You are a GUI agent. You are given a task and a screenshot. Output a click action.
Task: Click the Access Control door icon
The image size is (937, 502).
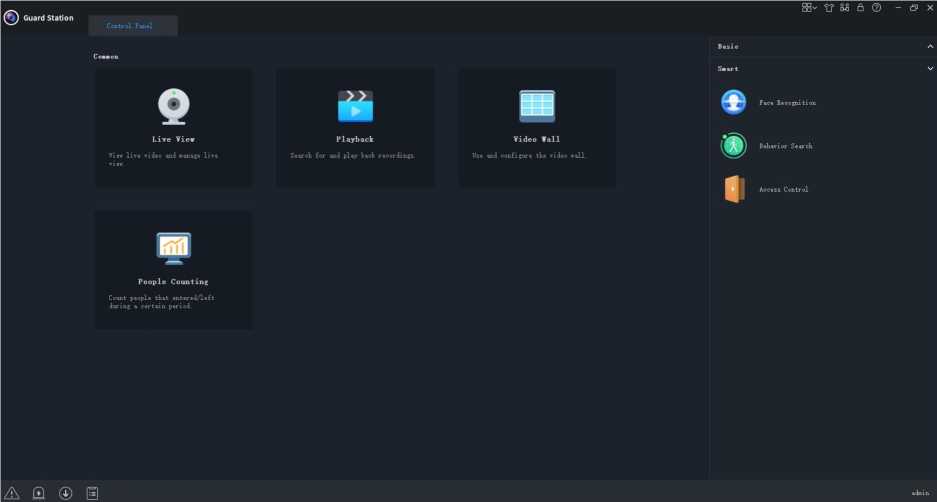coord(734,189)
